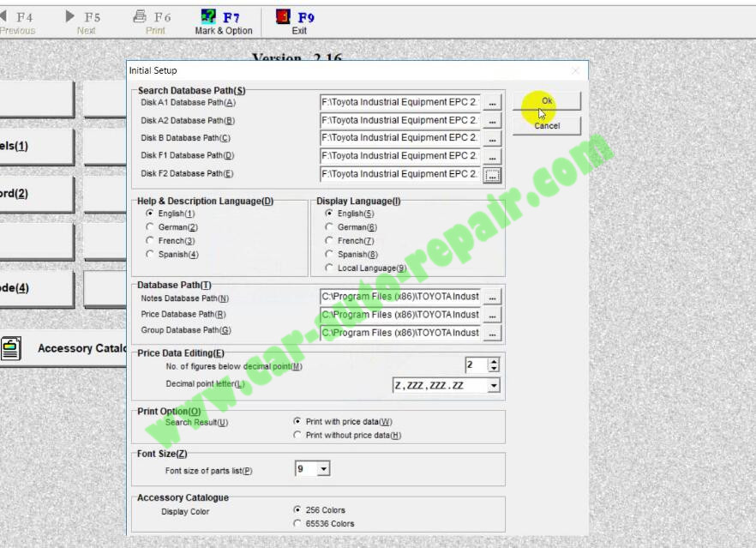Select Local Language(9) display option

329,268
